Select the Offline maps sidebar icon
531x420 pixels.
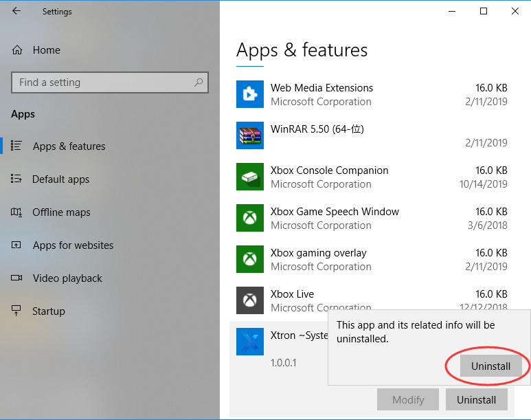coord(16,212)
